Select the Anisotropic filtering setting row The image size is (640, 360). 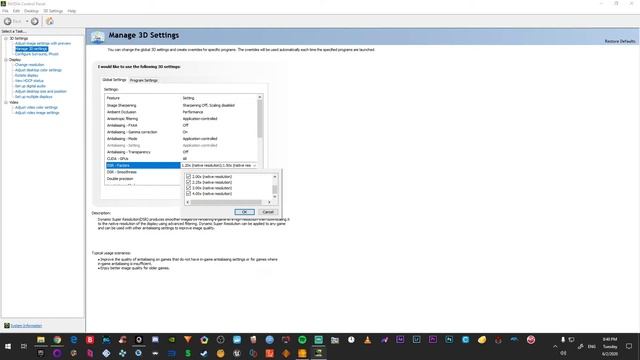[x=182, y=118]
